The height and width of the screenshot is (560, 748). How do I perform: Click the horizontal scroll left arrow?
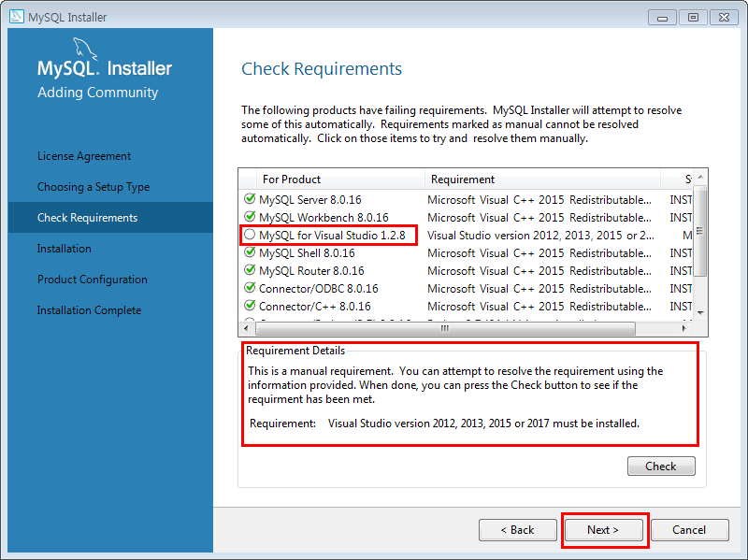246,328
